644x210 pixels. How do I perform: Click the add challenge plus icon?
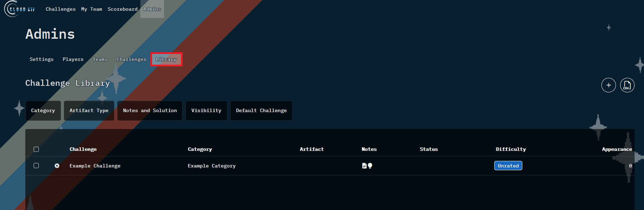(608, 85)
